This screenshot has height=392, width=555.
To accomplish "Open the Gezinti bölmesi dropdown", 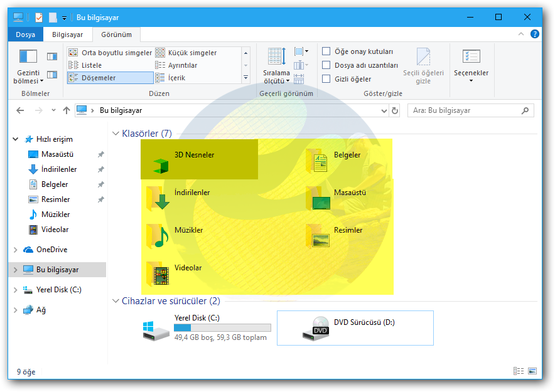I will pyautogui.click(x=28, y=66).
